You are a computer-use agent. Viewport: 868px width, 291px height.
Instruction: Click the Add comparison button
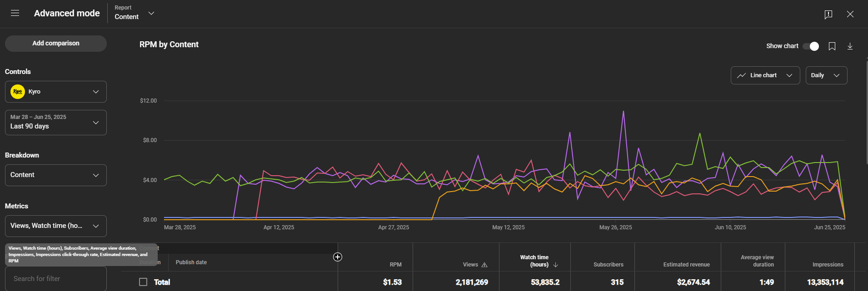(x=56, y=44)
